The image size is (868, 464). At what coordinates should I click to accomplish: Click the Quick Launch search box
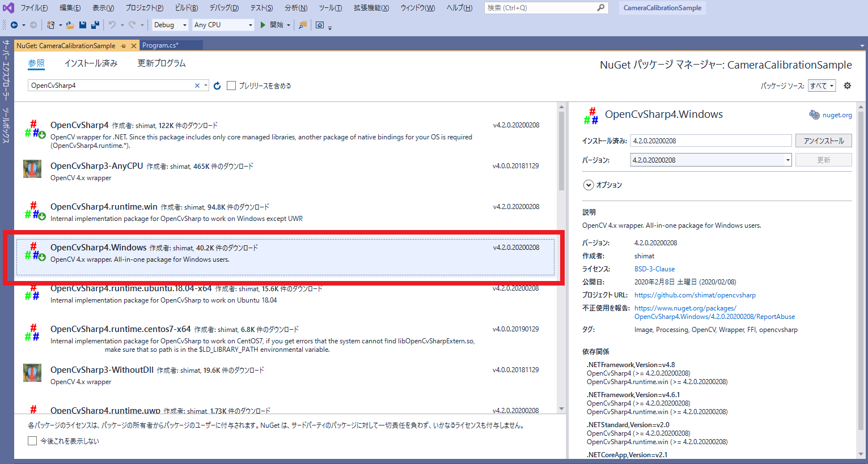(x=547, y=8)
